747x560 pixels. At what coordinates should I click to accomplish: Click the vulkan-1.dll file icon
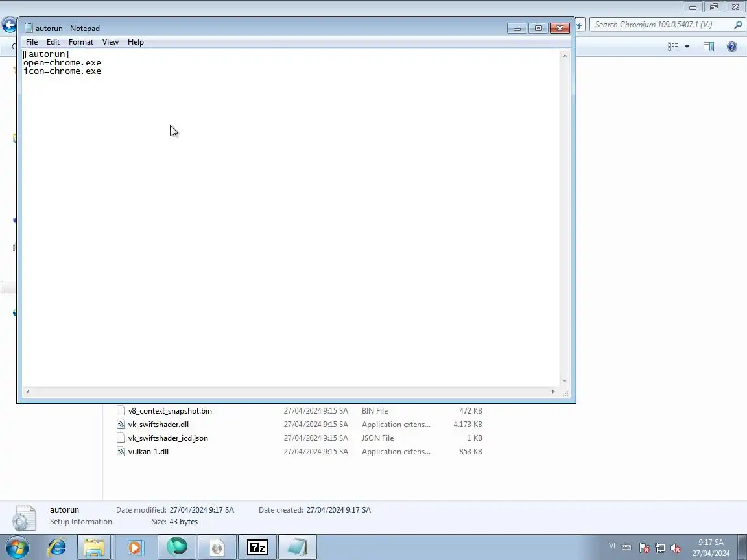[x=121, y=451]
